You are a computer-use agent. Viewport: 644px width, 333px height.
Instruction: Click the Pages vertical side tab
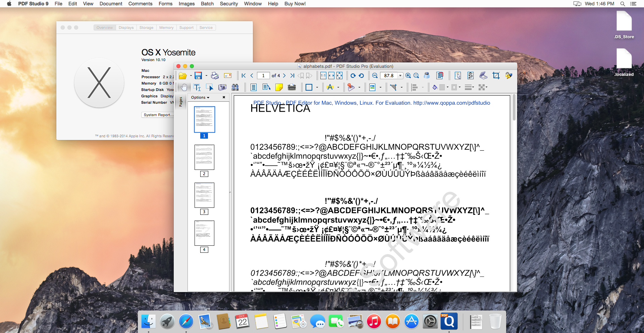(181, 101)
